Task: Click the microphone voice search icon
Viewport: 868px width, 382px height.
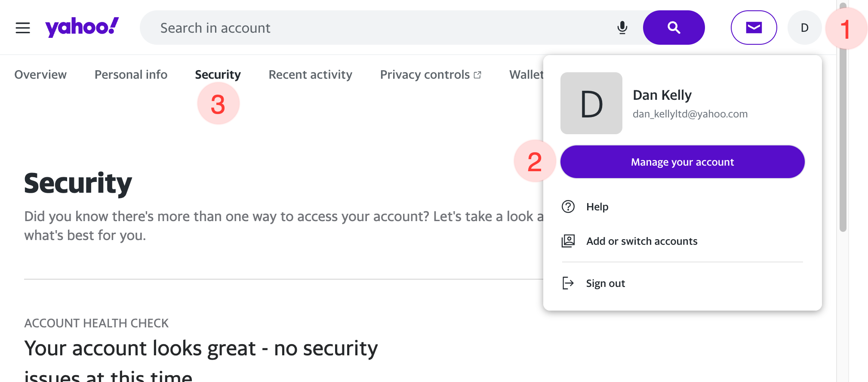Action: [x=622, y=28]
